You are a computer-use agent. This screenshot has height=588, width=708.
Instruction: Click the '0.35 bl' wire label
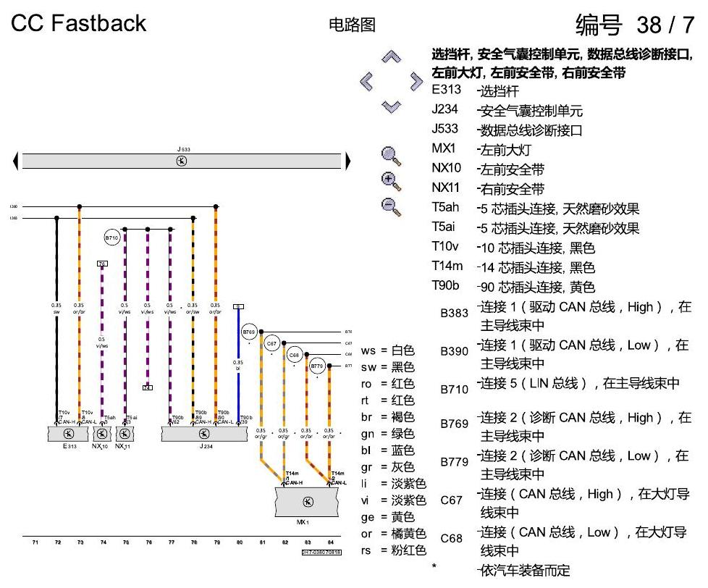(x=238, y=366)
